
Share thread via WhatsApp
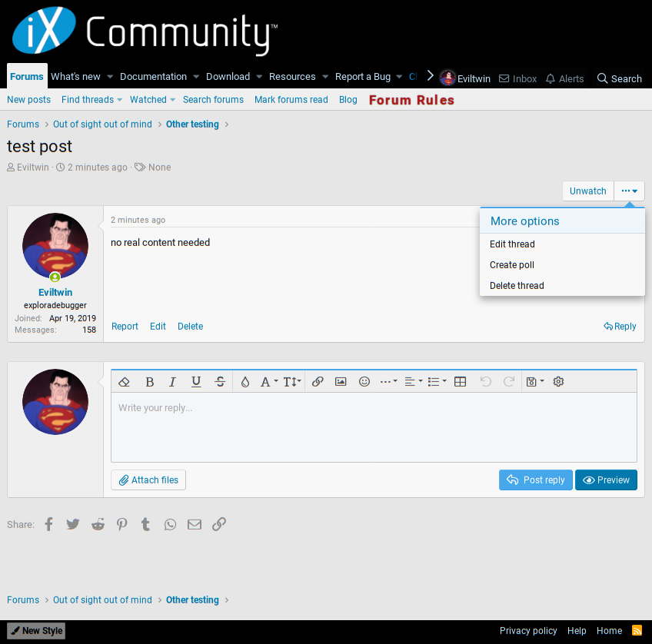(x=170, y=524)
